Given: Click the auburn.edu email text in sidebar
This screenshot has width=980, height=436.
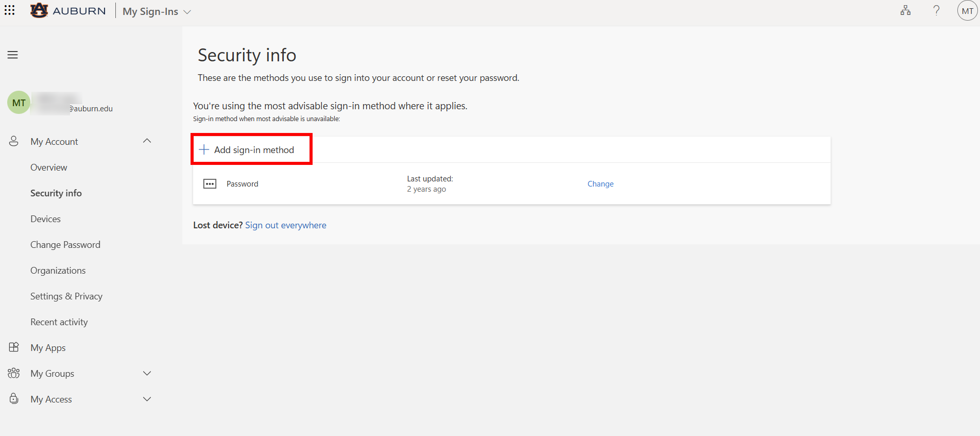Looking at the screenshot, I should point(91,109).
